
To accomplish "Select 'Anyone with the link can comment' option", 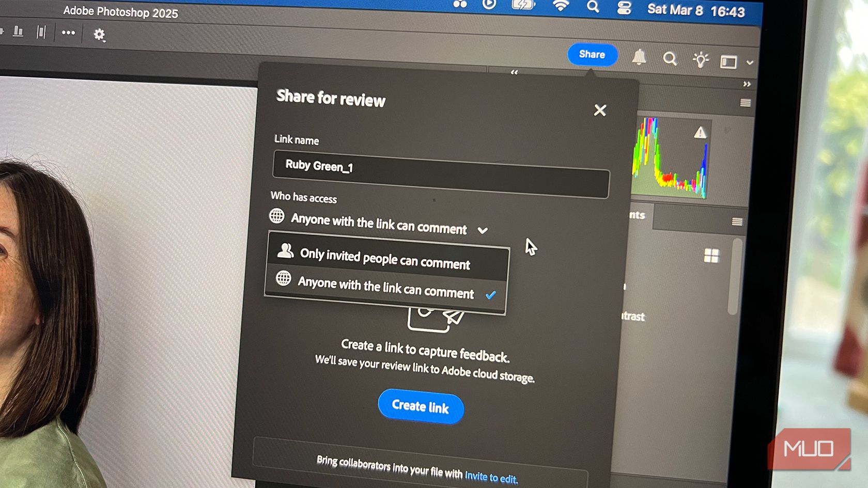I will point(386,287).
